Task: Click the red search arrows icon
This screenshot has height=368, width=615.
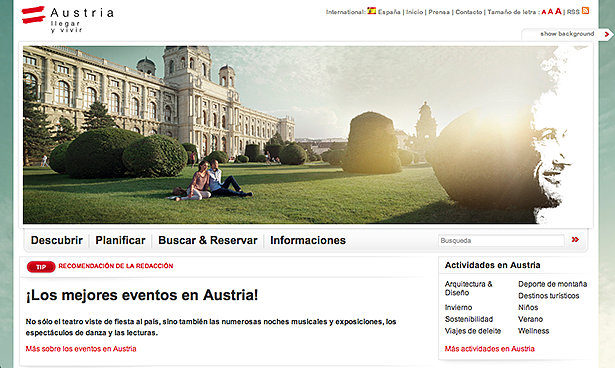Action: click(575, 240)
